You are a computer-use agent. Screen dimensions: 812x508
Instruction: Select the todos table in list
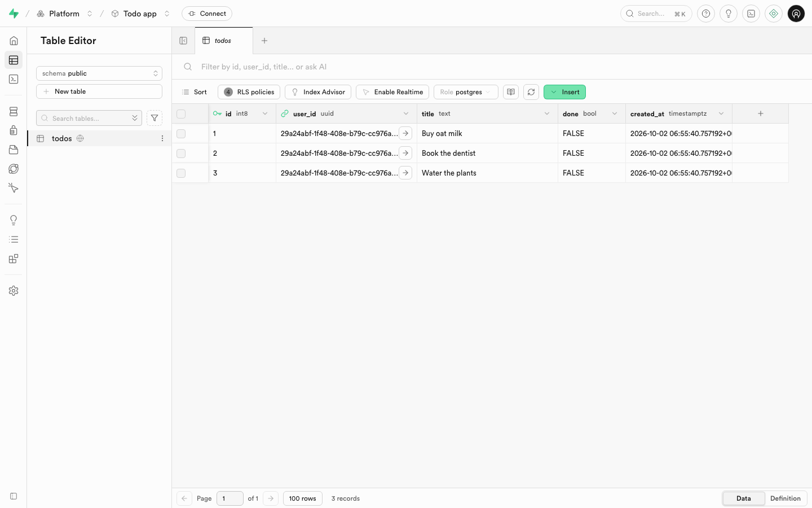[x=99, y=138]
